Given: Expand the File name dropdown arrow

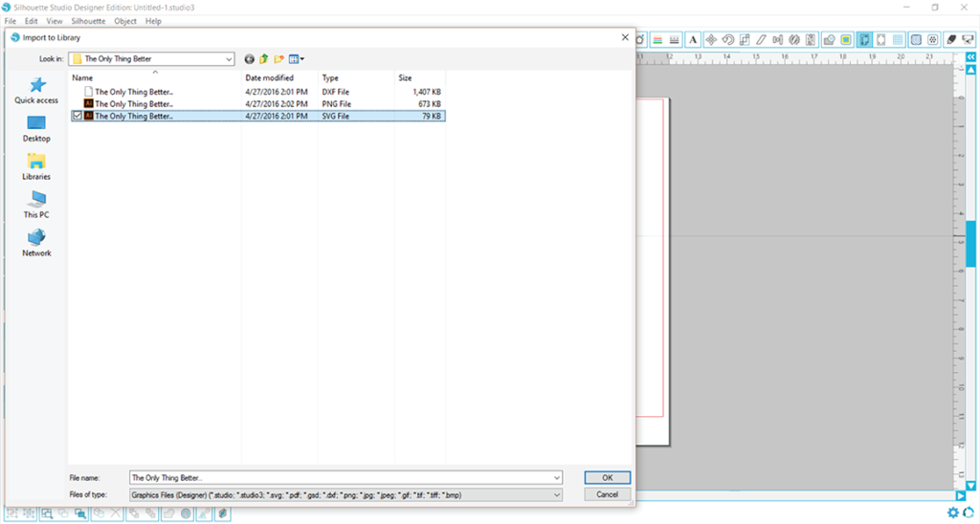Looking at the screenshot, I should 556,478.
